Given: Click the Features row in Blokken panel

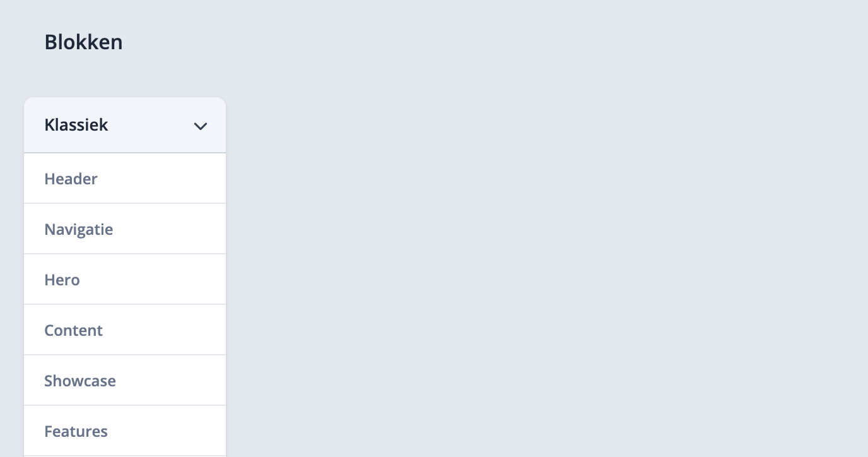Looking at the screenshot, I should point(125,431).
